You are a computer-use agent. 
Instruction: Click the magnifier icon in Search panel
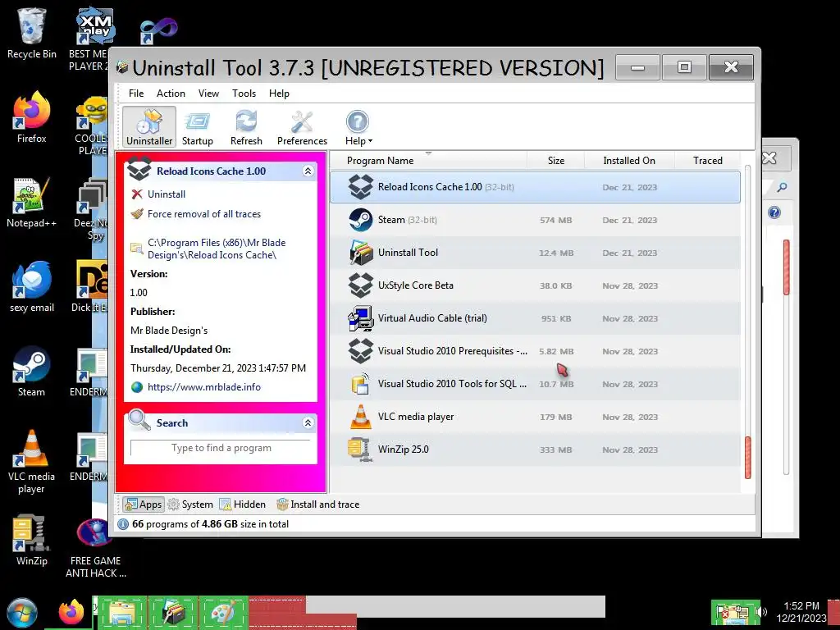click(139, 420)
